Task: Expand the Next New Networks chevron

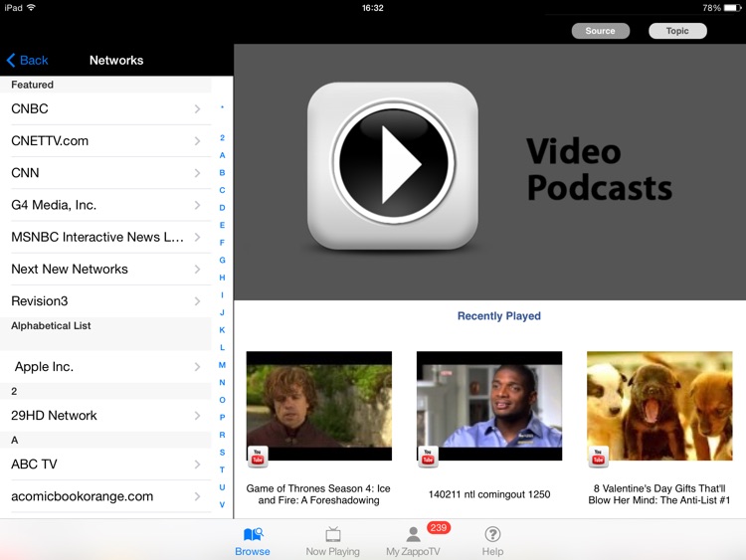Action: [x=198, y=270]
